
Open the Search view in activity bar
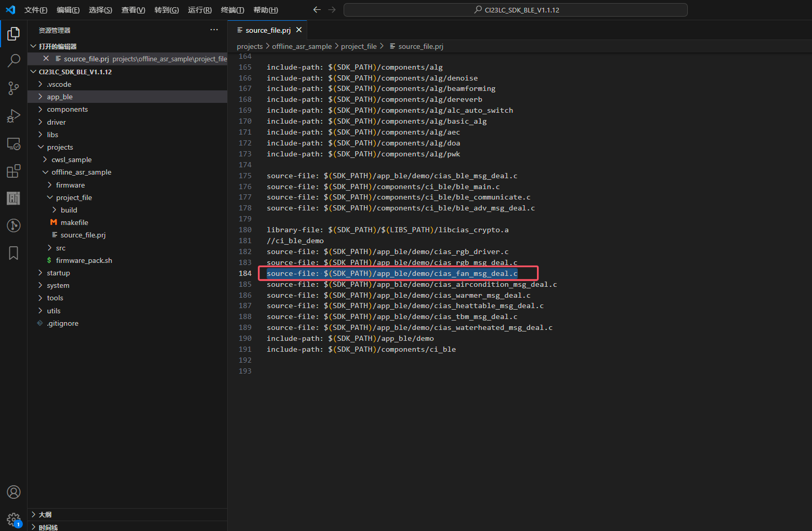point(14,61)
